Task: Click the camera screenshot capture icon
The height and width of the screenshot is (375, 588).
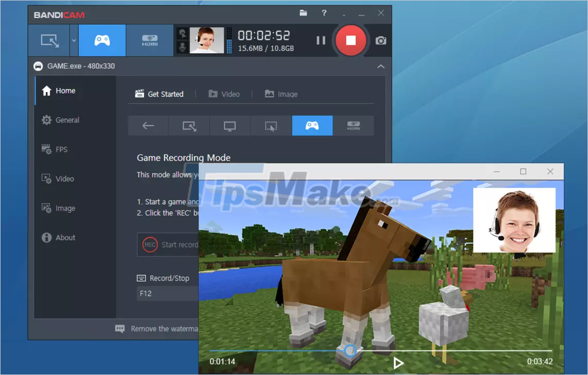Action: tap(380, 40)
